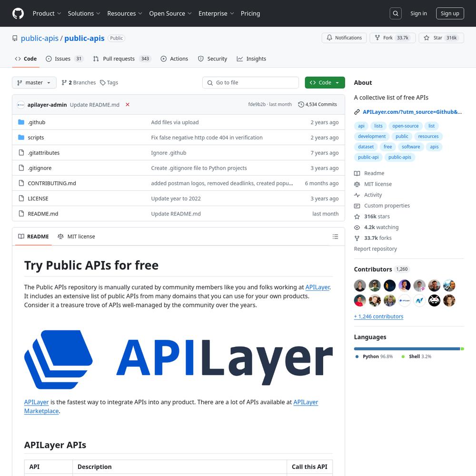This screenshot has width=476, height=476.
Task: Switch to the Pull requests tab
Action: 122,59
